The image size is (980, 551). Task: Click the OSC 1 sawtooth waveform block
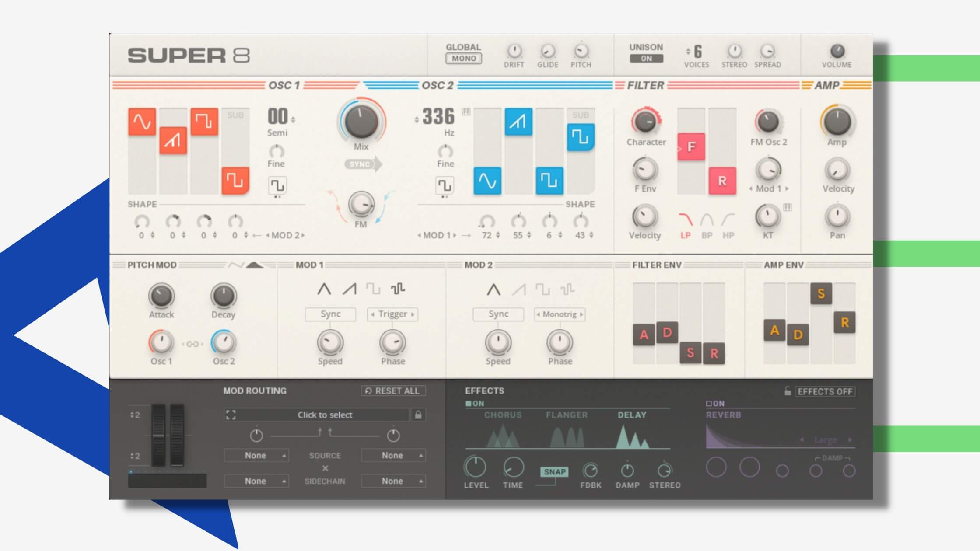pos(173,140)
